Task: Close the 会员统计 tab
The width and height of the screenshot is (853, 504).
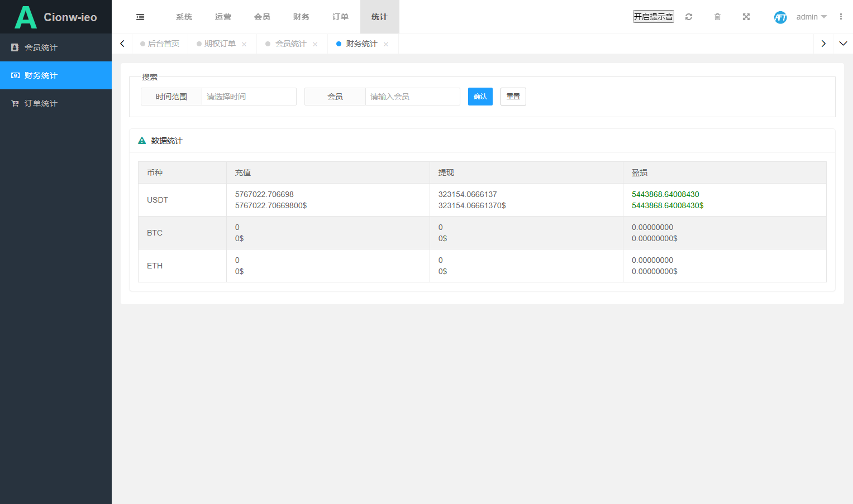Action: coord(315,44)
